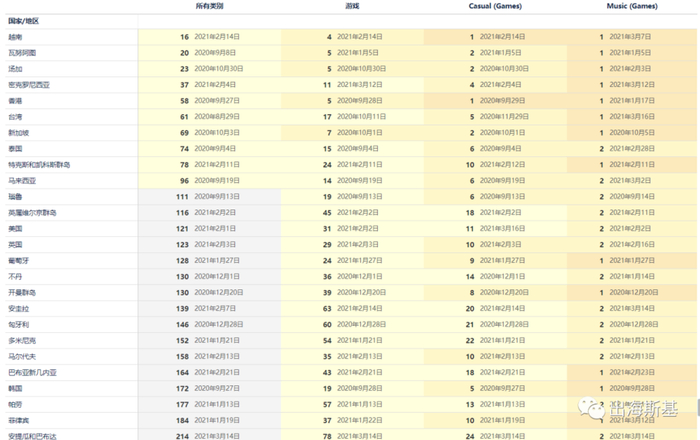Select the 台湾 row name
The width and height of the screenshot is (700, 440).
[15, 117]
